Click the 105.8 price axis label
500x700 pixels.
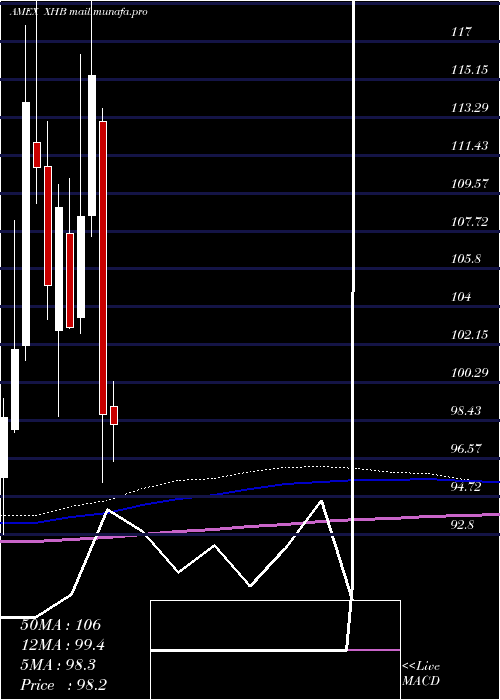466,259
